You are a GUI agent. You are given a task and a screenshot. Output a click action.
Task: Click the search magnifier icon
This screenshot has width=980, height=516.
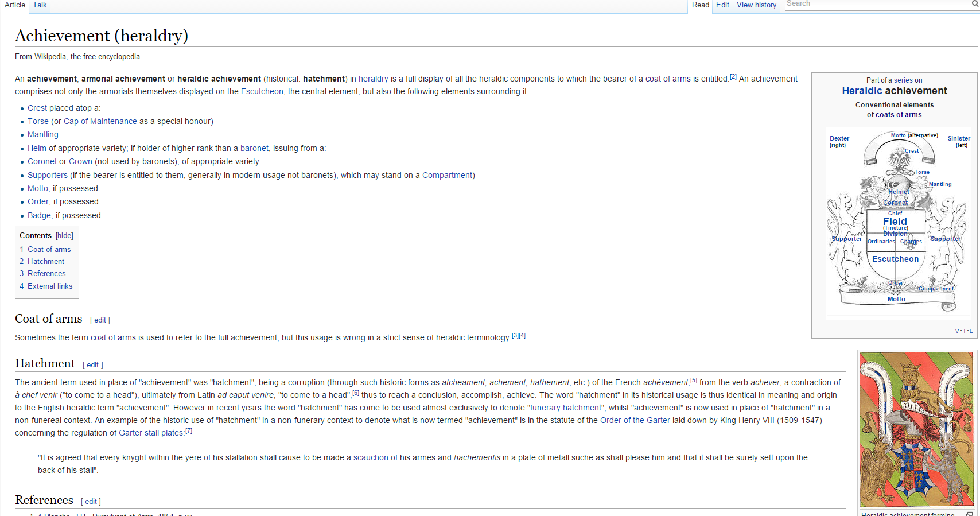(974, 4)
